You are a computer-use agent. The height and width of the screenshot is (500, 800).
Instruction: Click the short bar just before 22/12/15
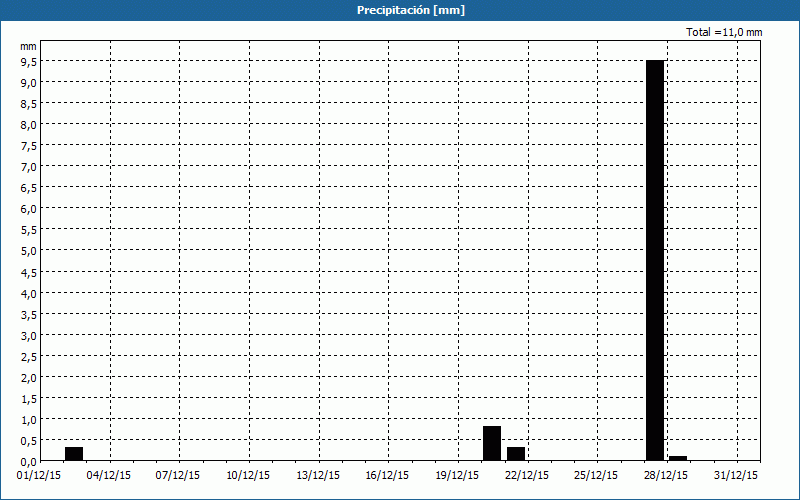pos(516,454)
